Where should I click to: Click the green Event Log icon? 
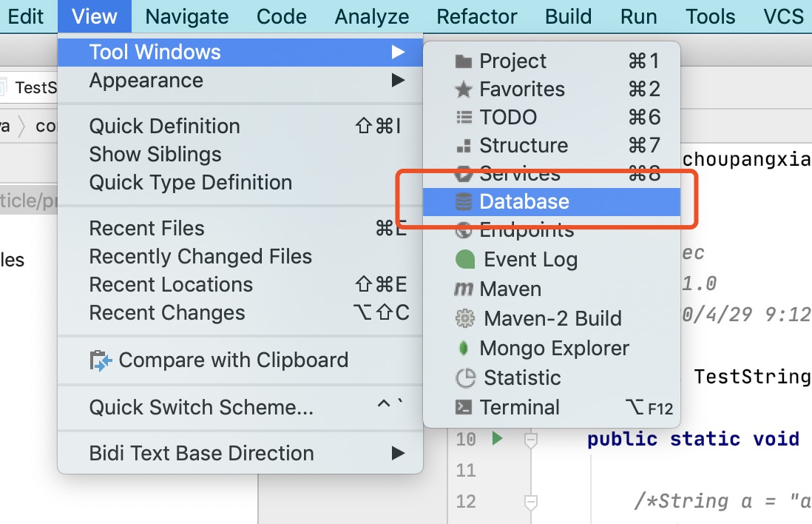tap(465, 259)
